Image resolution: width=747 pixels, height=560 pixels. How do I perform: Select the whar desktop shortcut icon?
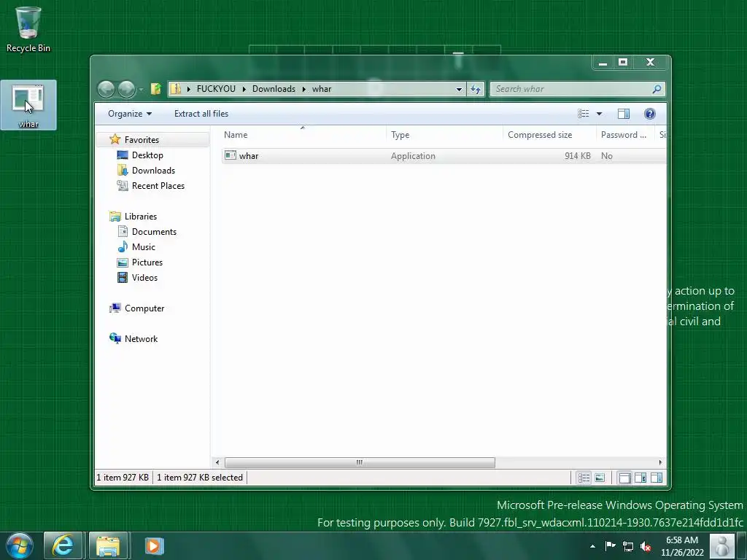pyautogui.click(x=28, y=105)
